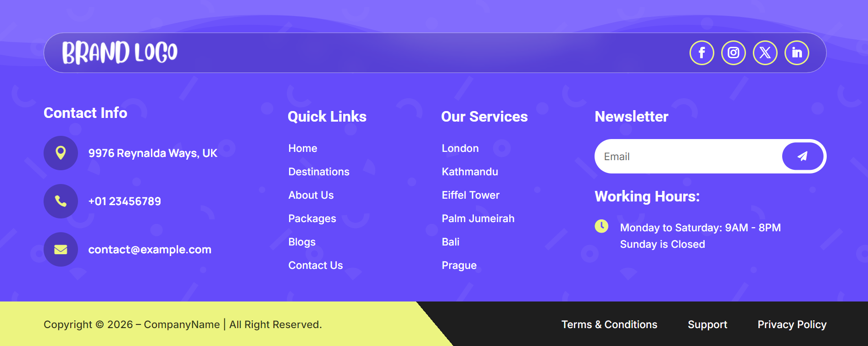This screenshot has width=868, height=346.
Task: Open the Destinations link
Action: [x=319, y=172]
